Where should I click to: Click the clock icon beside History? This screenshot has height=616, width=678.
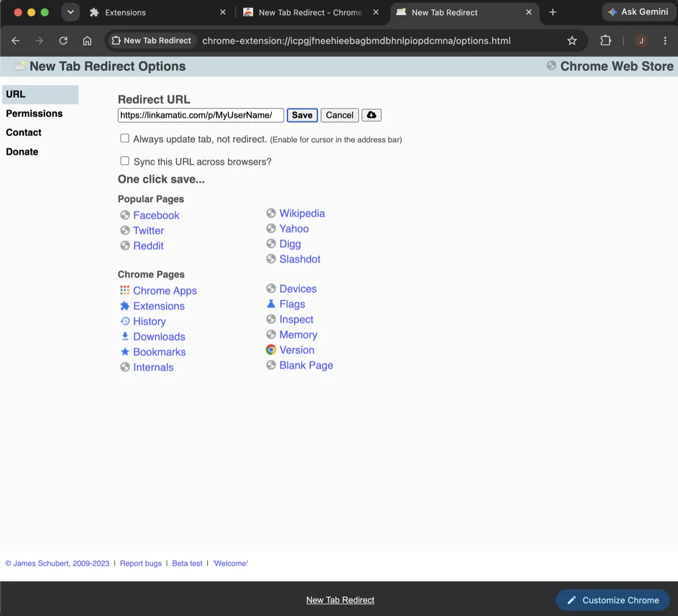125,321
